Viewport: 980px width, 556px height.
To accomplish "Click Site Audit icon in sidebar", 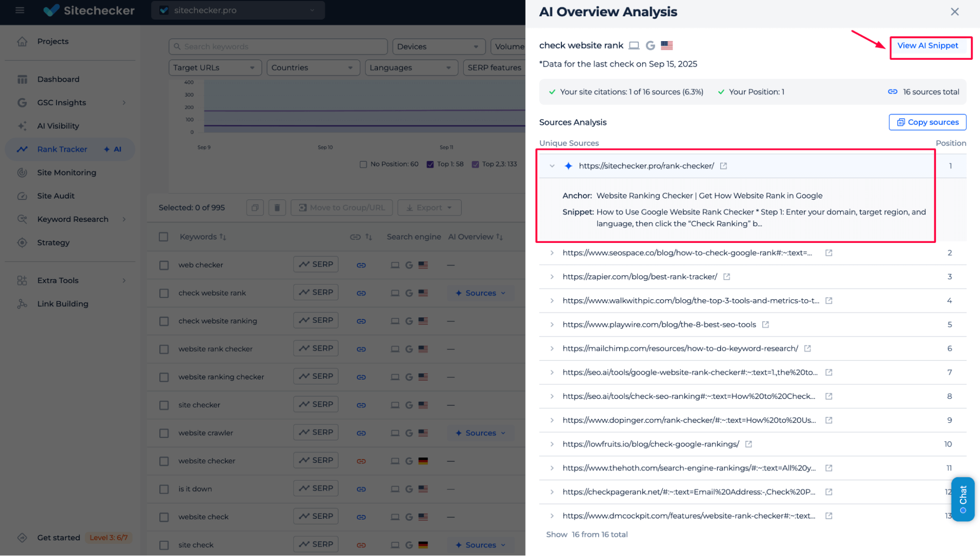I will (22, 196).
